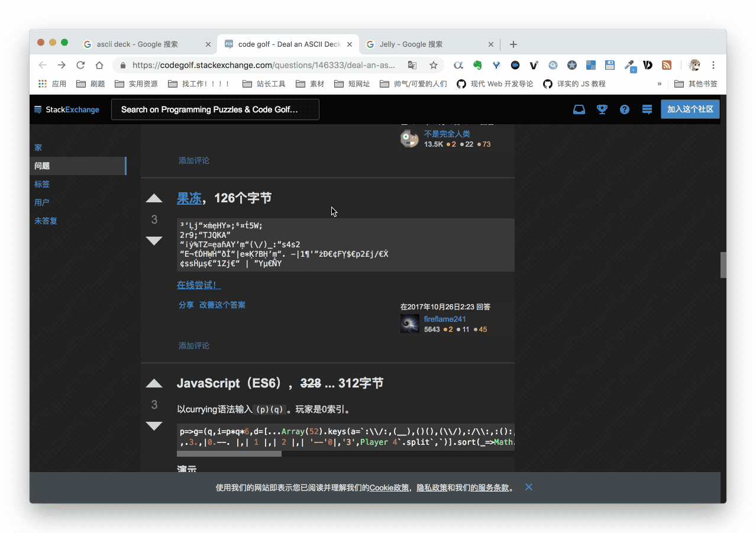Open the StackExchange inbox icon
Viewport: 756px width, 533px height.
(579, 109)
